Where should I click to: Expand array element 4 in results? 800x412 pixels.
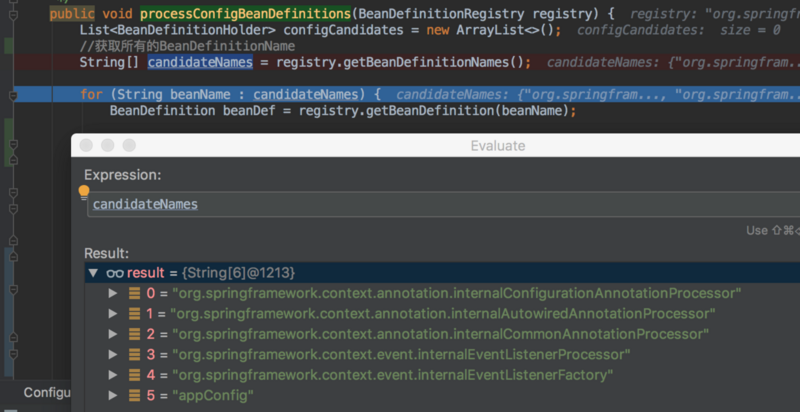113,375
